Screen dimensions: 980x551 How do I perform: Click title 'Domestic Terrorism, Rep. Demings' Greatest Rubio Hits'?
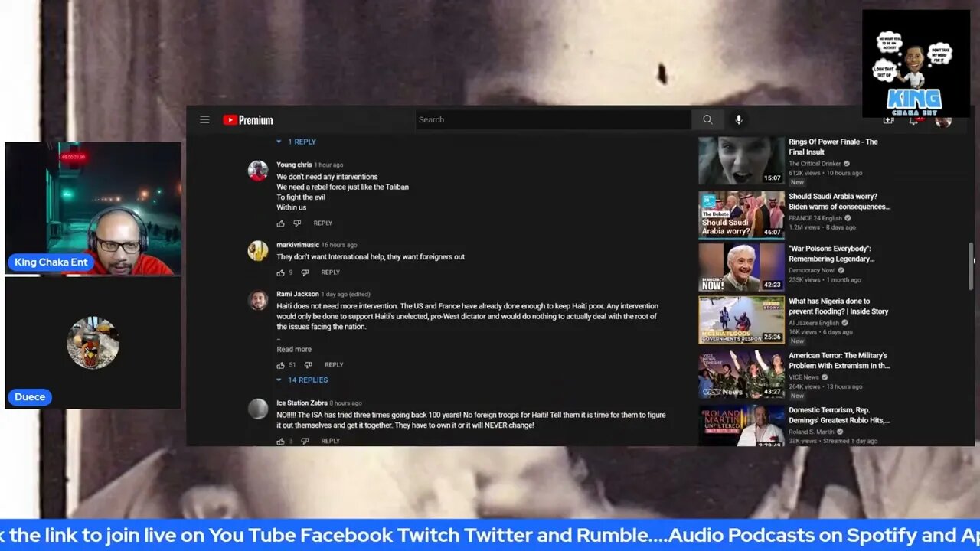839,416
